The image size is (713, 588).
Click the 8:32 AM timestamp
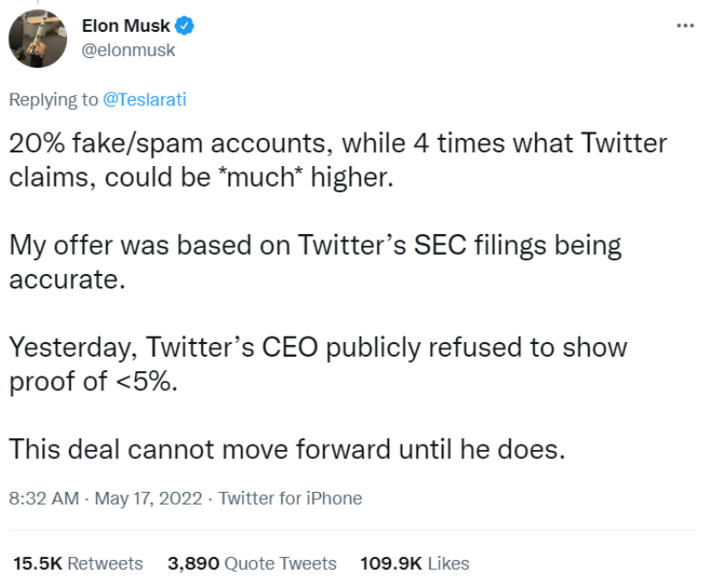pos(41,498)
